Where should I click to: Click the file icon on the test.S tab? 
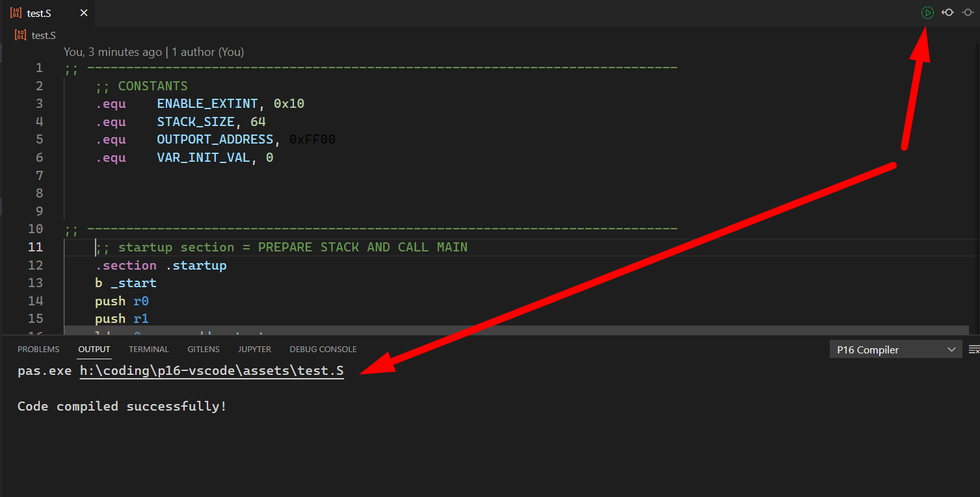pos(16,13)
